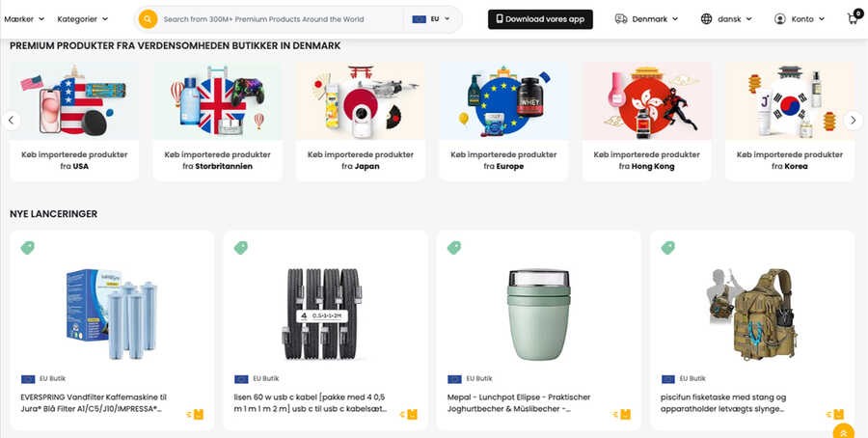
Task: Advance country carousel with next arrow
Action: (x=853, y=121)
